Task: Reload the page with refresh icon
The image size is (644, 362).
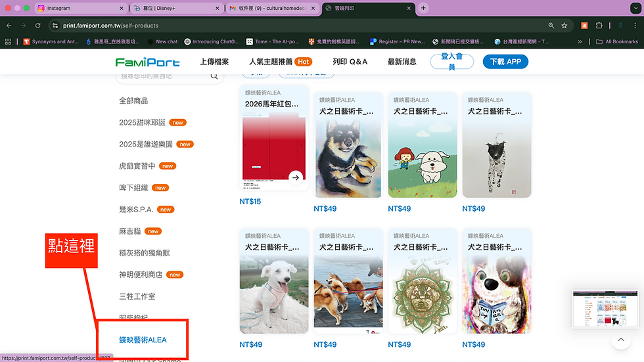Action: click(x=38, y=26)
